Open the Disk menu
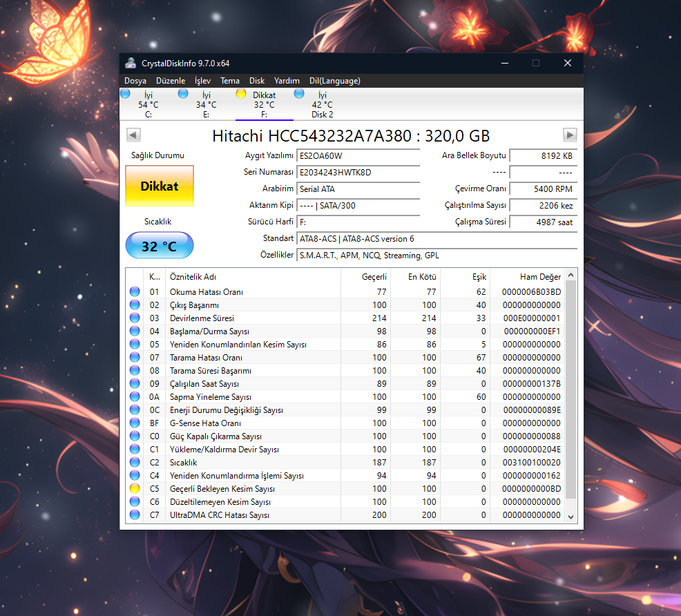The width and height of the screenshot is (681, 616). (x=257, y=81)
